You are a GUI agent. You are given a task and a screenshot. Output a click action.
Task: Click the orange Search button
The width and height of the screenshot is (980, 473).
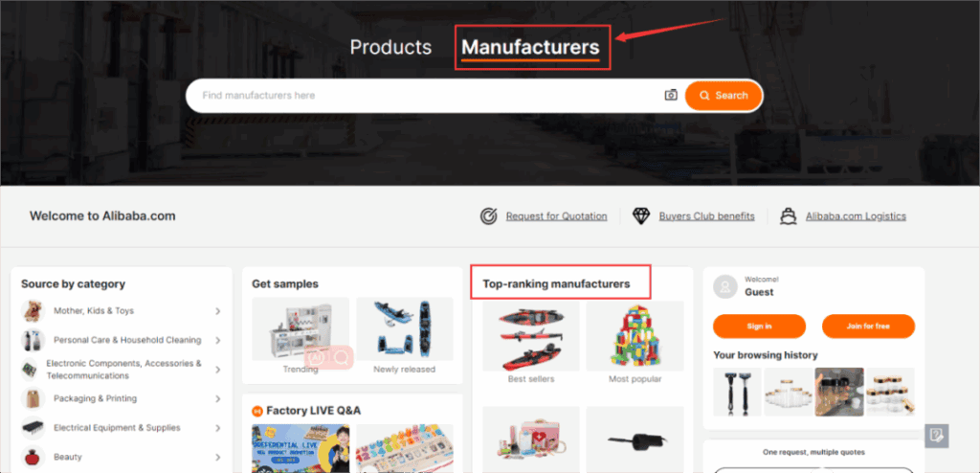pos(724,96)
